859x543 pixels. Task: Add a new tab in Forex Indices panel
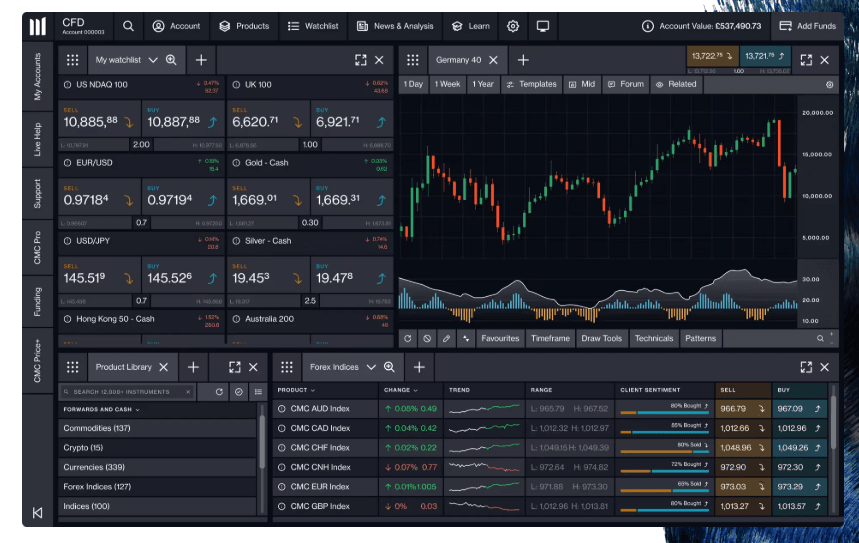click(419, 367)
